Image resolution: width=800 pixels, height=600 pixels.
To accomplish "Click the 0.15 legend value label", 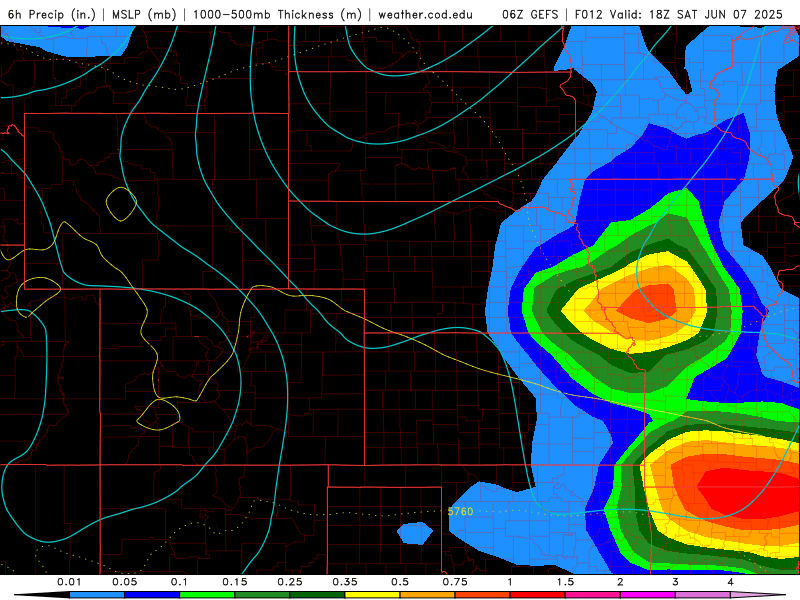I will [x=235, y=582].
